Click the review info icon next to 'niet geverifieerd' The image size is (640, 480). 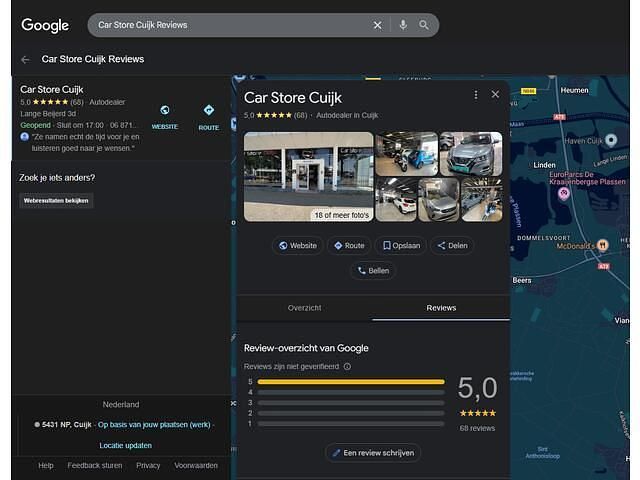pyautogui.click(x=347, y=367)
